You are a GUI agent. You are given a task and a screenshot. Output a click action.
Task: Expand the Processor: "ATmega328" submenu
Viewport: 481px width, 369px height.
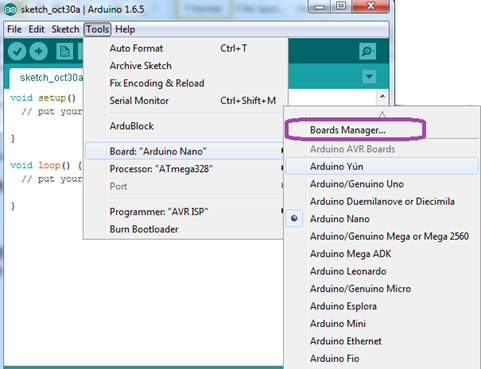185,169
